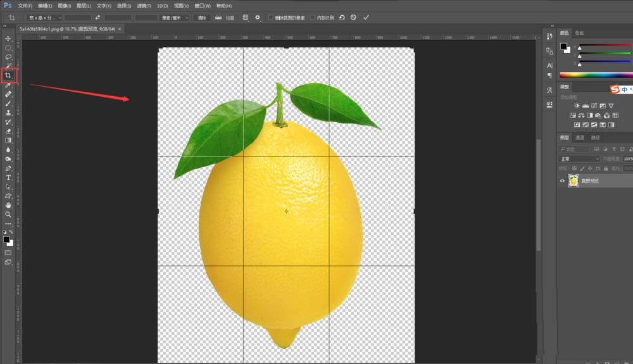Add a Levels adjustment

(x=586, y=106)
